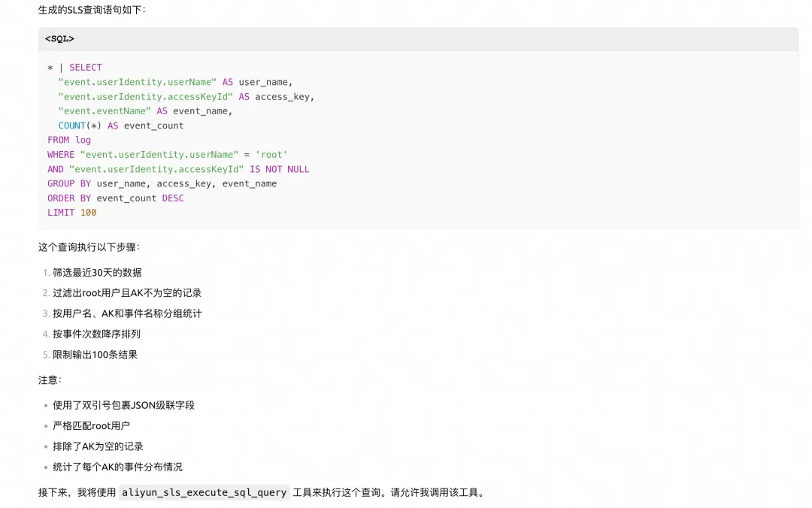Click the aliyun_sls_execute_sql_query inline code
The width and height of the screenshot is (812, 508).
point(204,493)
